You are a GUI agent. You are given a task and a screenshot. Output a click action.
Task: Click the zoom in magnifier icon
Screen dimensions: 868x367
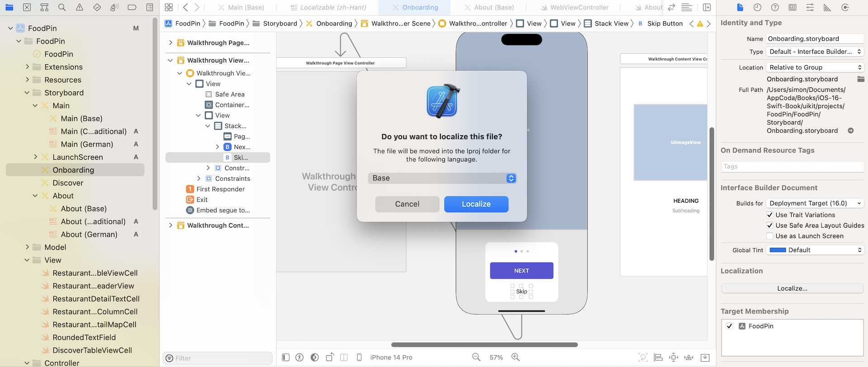coord(515,357)
